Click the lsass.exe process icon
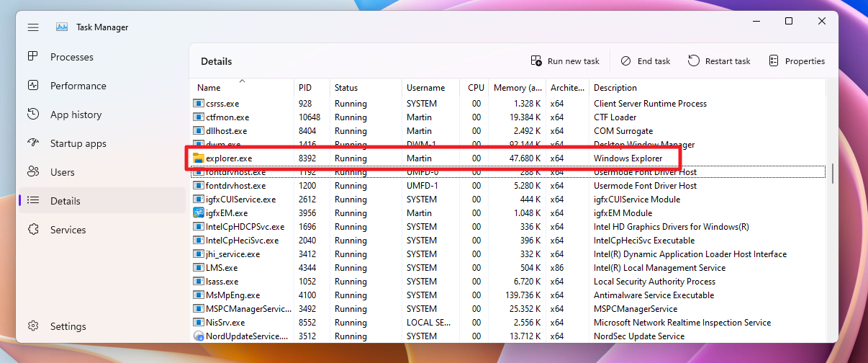Image resolution: width=868 pixels, height=363 pixels. [199, 282]
